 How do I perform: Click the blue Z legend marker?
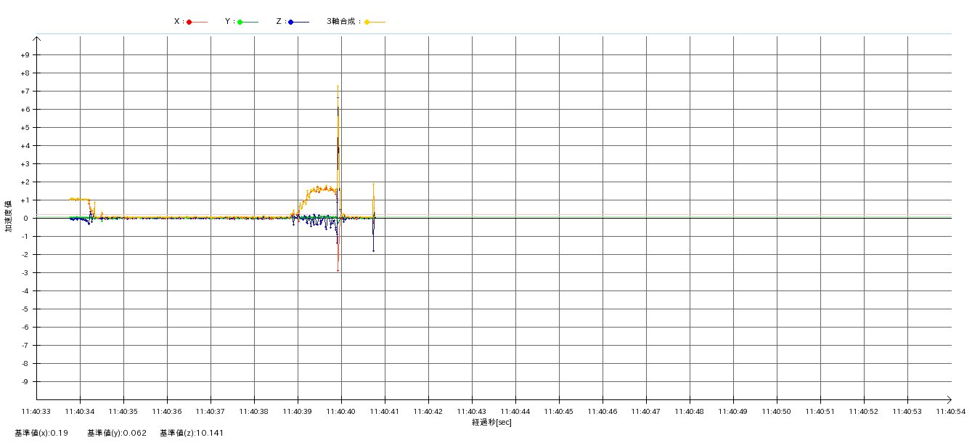pyautogui.click(x=291, y=22)
